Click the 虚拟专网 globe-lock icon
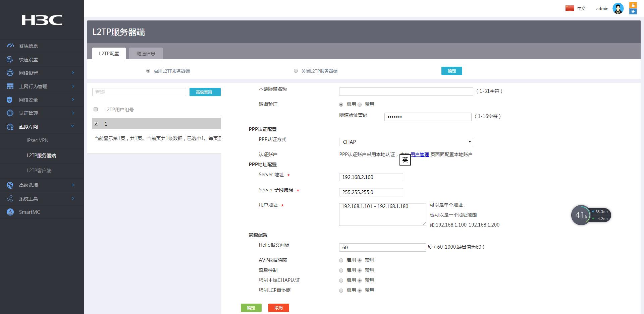Viewport: 644px width, 314px height. coord(10,126)
